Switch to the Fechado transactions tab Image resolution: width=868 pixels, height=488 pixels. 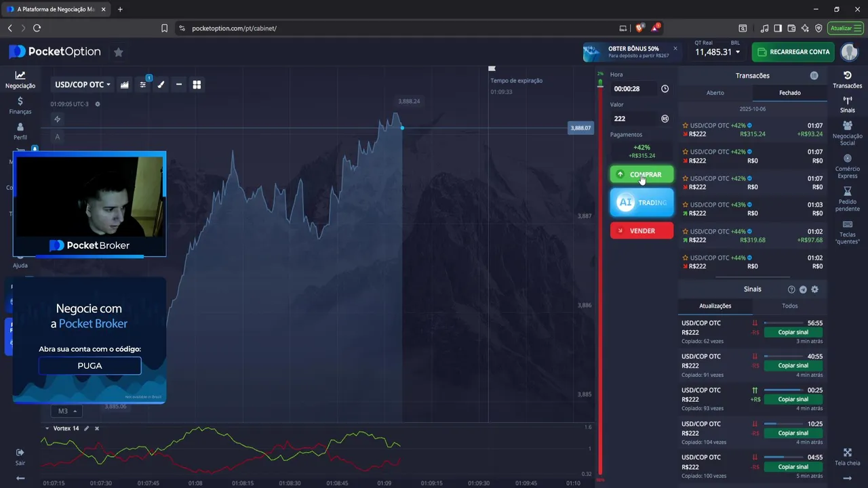click(x=789, y=93)
